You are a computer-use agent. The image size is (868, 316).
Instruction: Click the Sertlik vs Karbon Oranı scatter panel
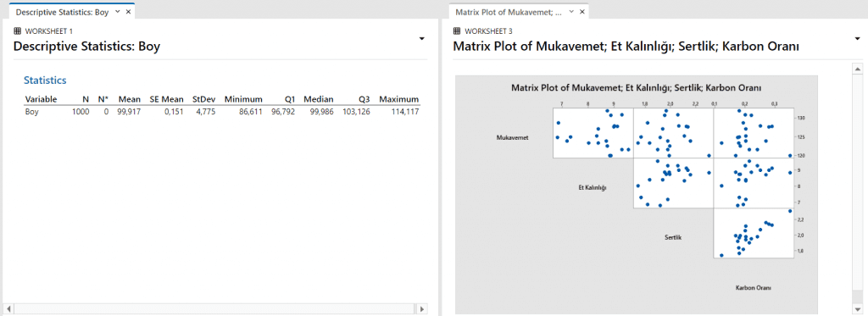coord(753,233)
